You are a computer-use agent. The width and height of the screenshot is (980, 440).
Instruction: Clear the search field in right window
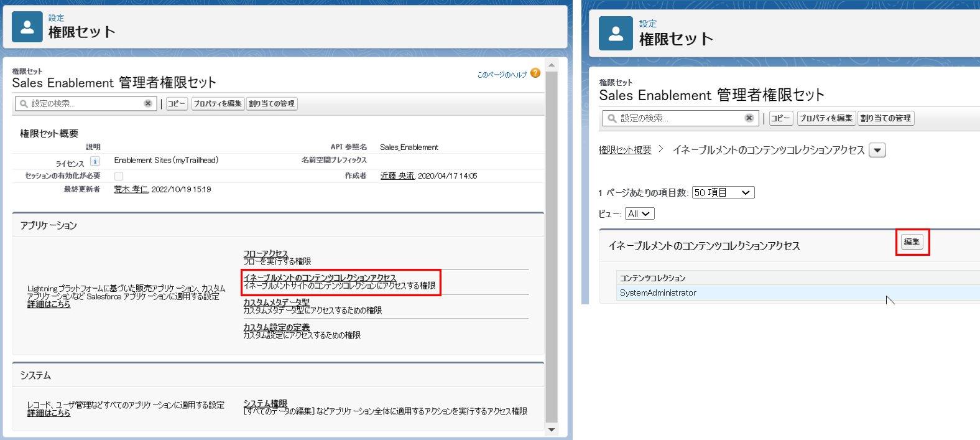[749, 118]
